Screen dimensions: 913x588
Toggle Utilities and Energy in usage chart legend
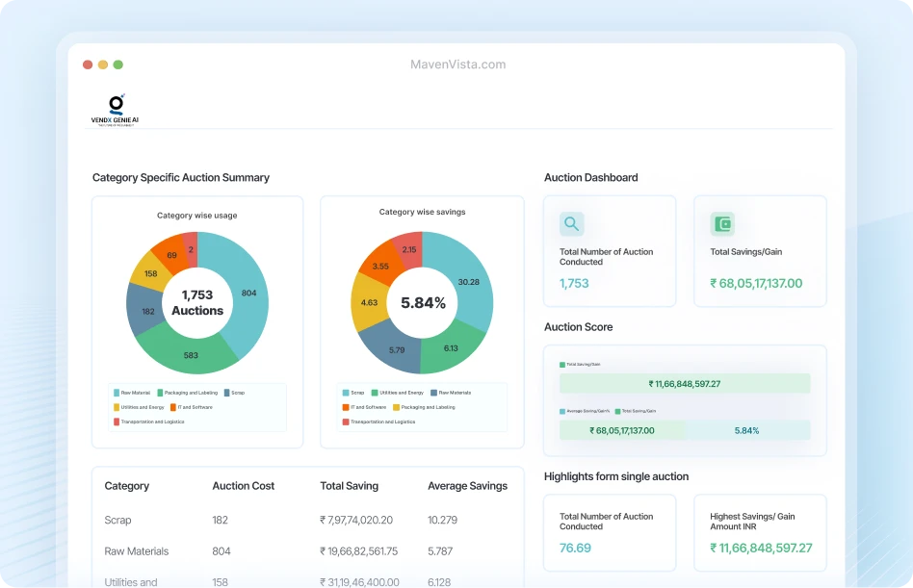tap(139, 407)
